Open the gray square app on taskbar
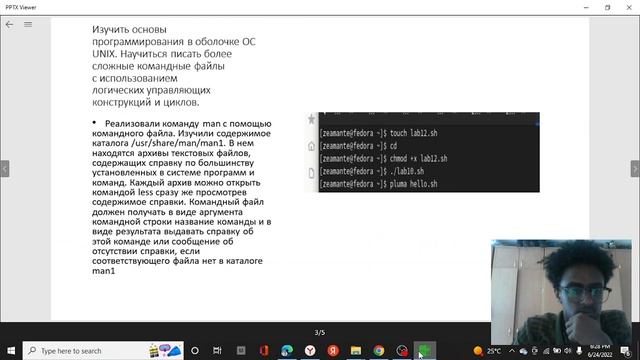Screen dimensions: 640x360 coord(241,351)
